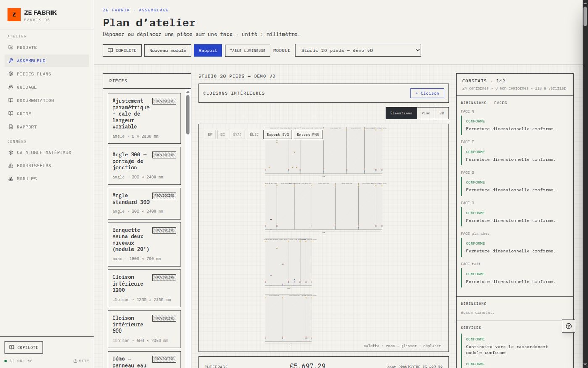Open Projets folder icon in sidebar
Screen dimensions: 588x368
[11, 48]
